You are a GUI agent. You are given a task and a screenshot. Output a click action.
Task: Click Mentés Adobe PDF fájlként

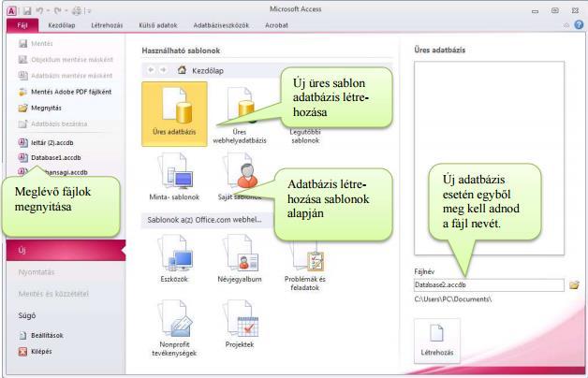(x=66, y=92)
